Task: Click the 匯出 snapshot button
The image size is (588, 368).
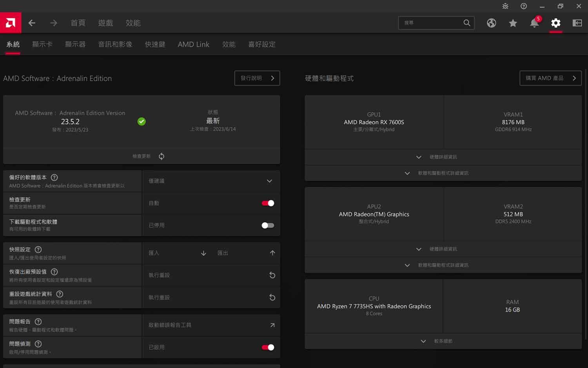Action: coord(246,253)
